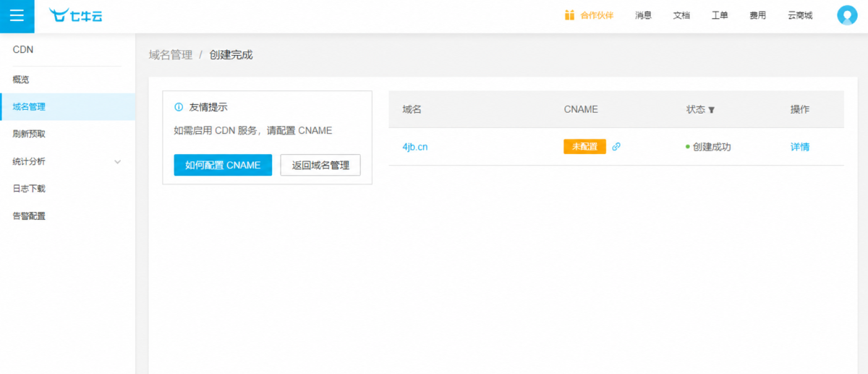This screenshot has width=868, height=374.
Task: Open 工单 in the top navigation
Action: pyautogui.click(x=720, y=15)
